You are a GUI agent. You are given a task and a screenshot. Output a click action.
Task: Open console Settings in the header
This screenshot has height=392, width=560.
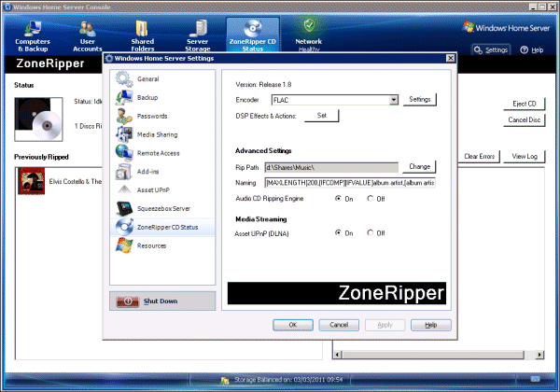491,50
